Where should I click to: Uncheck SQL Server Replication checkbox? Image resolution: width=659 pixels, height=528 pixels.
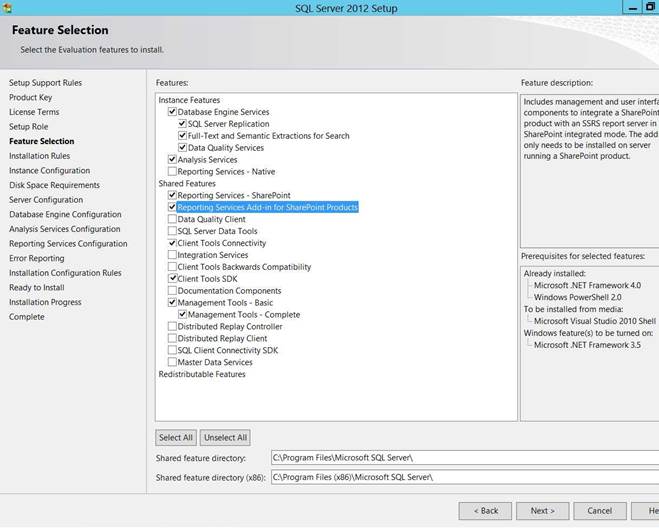(x=182, y=124)
